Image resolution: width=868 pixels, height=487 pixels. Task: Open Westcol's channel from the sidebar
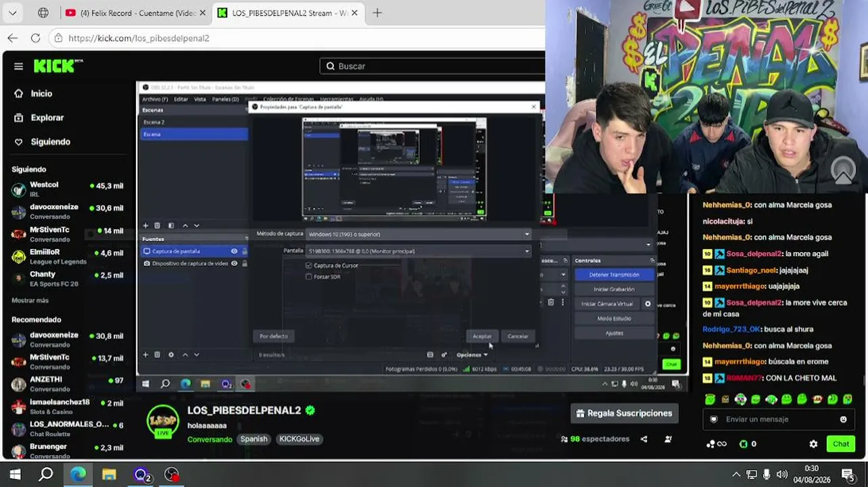point(68,189)
